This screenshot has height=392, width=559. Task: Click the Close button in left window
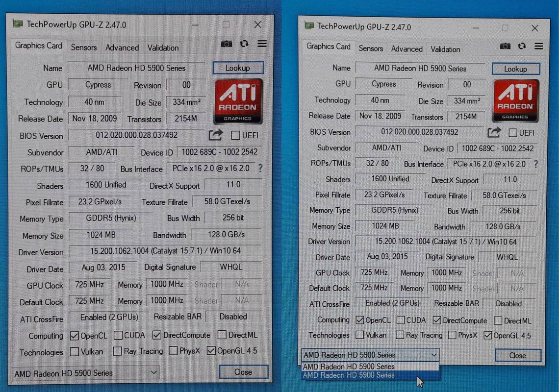pyautogui.click(x=244, y=372)
